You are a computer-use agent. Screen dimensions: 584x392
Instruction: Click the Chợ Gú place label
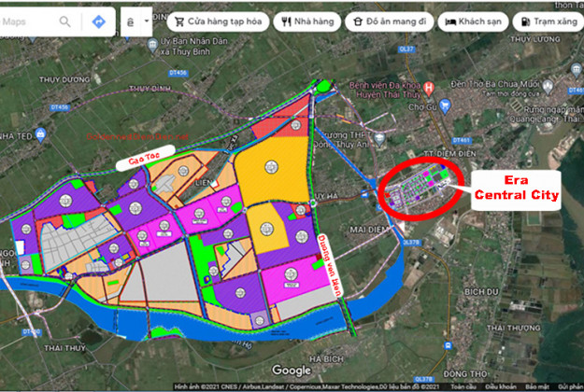click(422, 107)
